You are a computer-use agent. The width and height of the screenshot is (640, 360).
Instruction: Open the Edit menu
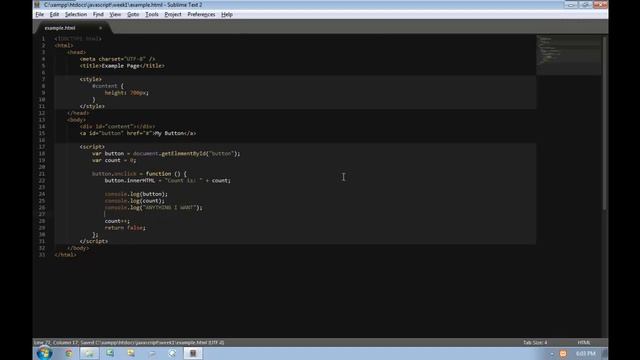54,14
